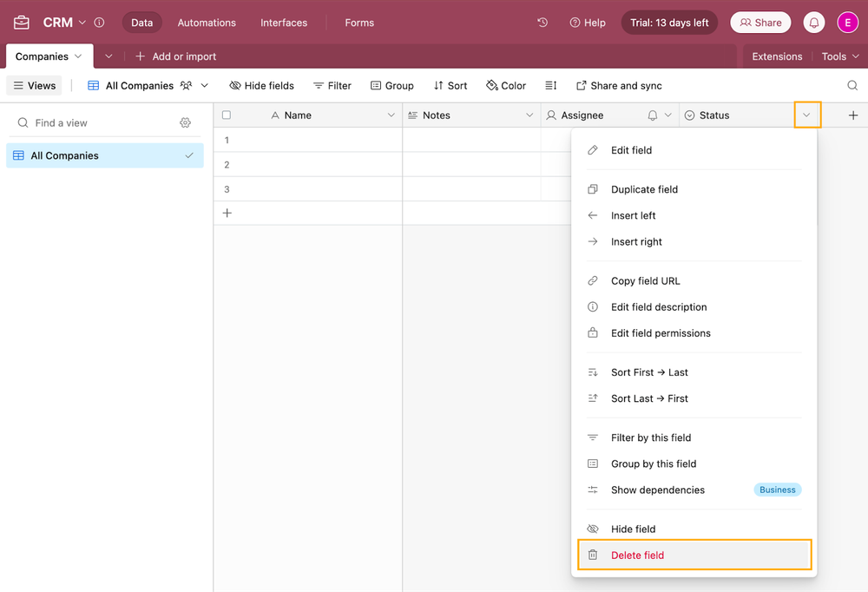
Task: Open the Notes field header dropdown
Action: click(x=529, y=115)
